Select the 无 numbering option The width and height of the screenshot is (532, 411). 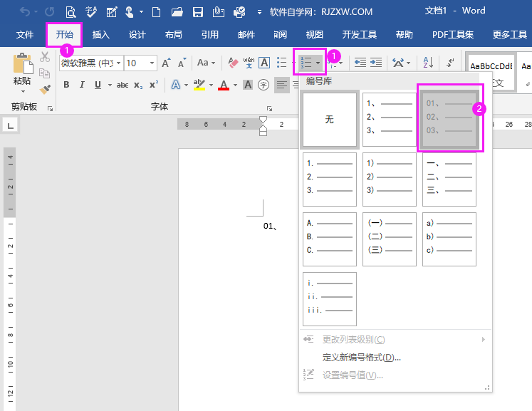(330, 120)
